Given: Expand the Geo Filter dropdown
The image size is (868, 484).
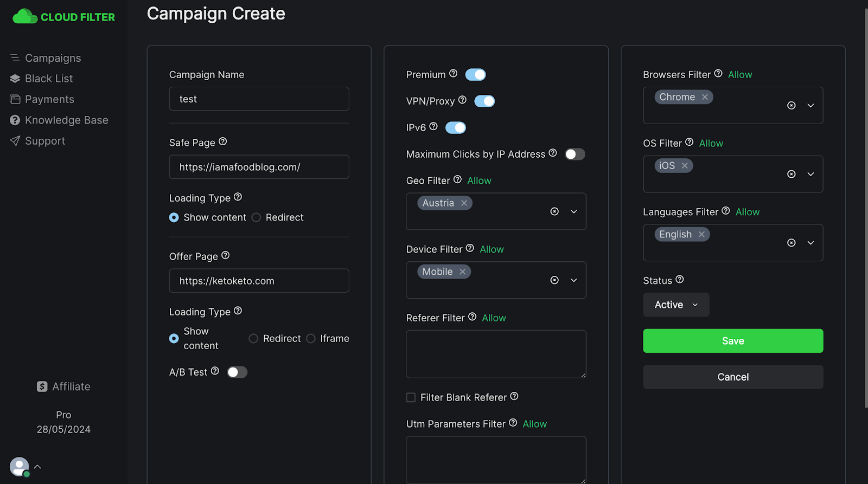Looking at the screenshot, I should tap(573, 211).
